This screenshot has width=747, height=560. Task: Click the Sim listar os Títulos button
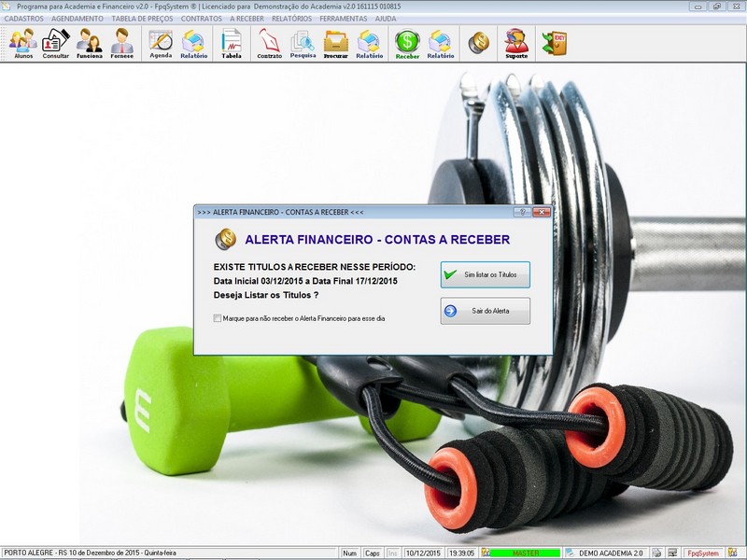coord(485,274)
